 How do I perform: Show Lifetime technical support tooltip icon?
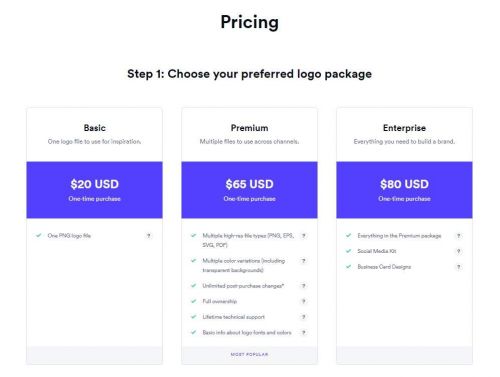(x=304, y=317)
